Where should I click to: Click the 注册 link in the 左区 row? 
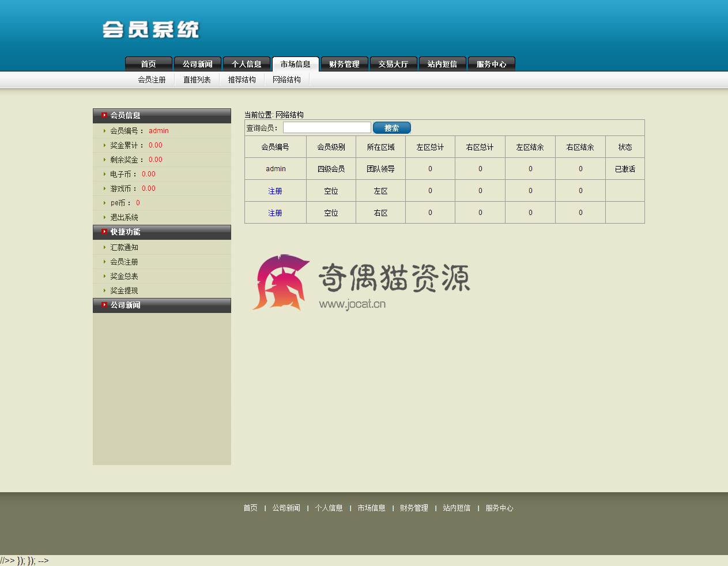[x=276, y=191]
